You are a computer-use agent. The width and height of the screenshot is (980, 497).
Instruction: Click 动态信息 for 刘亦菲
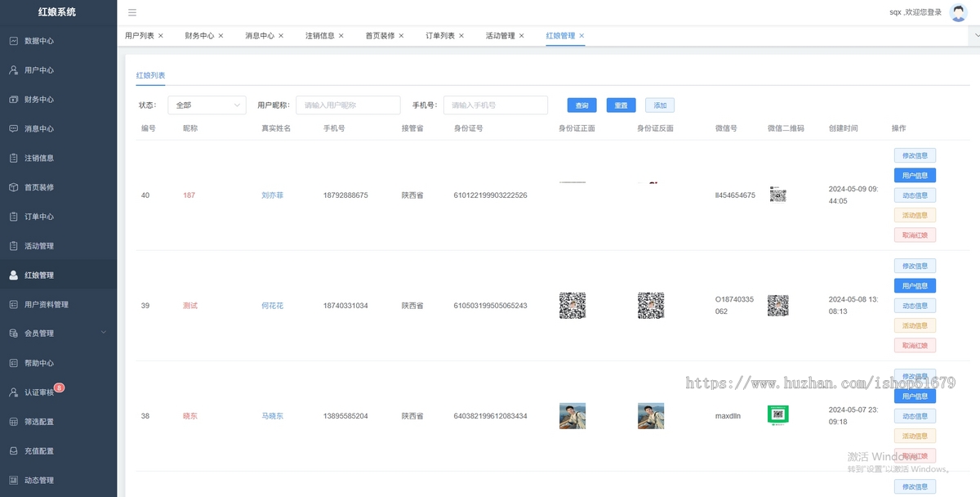click(915, 195)
